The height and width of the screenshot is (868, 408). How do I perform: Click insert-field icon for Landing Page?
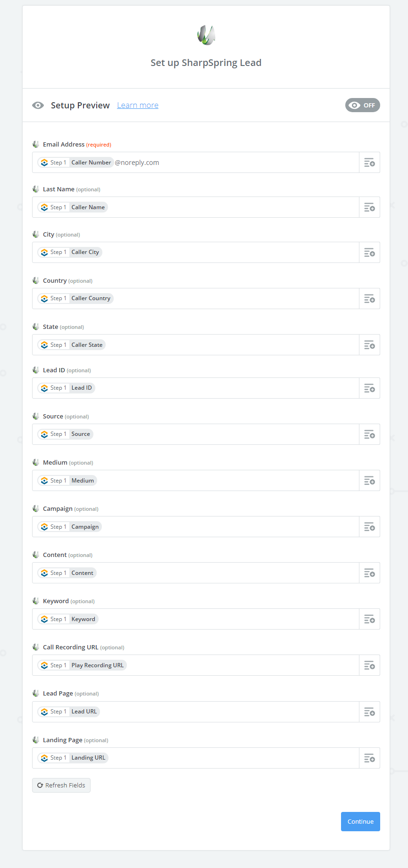tap(369, 758)
